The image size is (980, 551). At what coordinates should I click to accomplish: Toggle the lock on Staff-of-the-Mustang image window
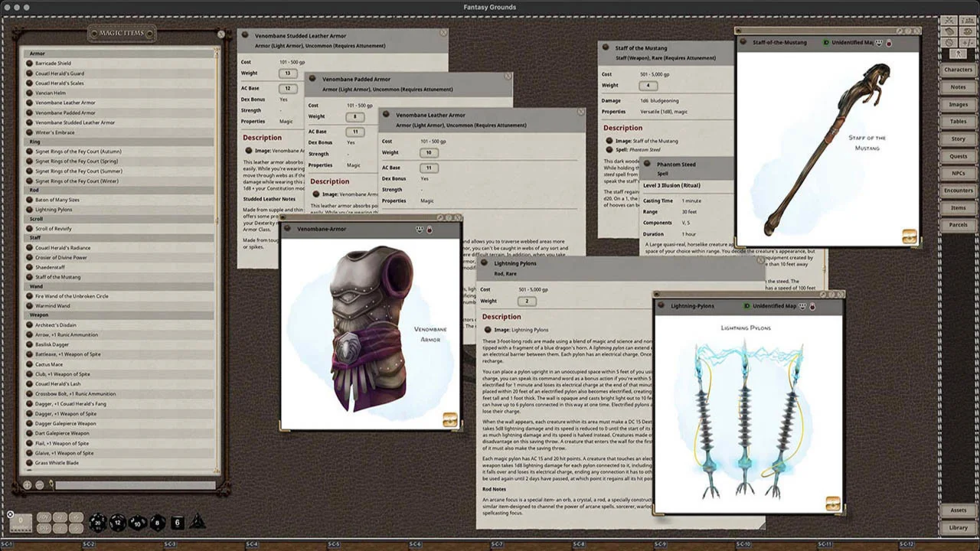coord(889,43)
